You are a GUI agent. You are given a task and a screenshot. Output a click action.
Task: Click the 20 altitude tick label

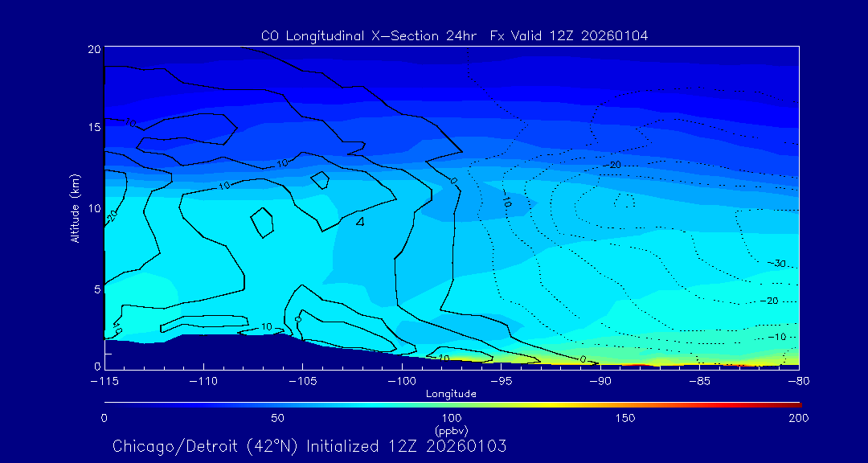(93, 49)
